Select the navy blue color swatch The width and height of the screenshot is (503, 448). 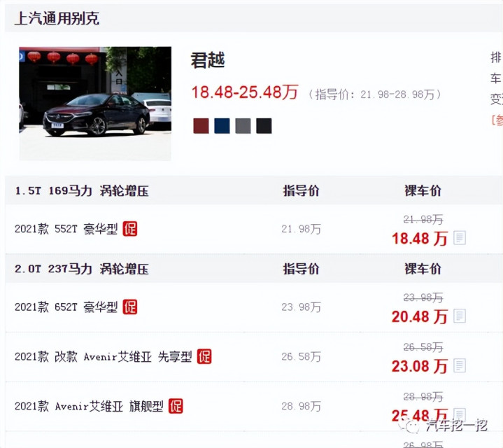(222, 126)
